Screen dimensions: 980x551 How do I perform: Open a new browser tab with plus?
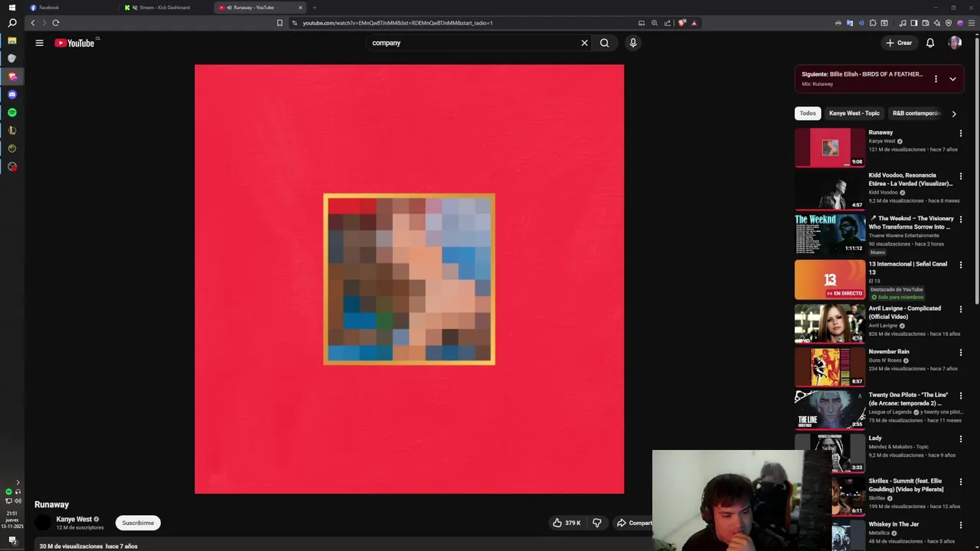click(314, 8)
